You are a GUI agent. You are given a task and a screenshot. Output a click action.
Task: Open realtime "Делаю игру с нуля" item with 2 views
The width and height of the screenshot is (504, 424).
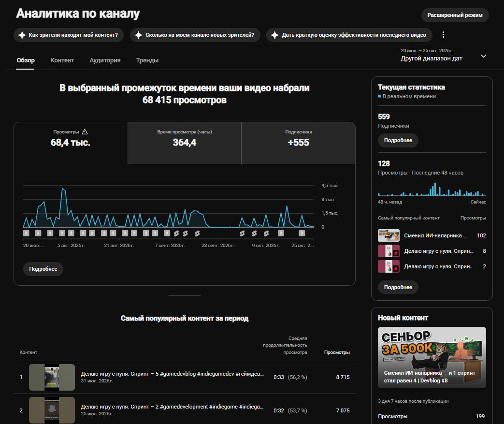[x=432, y=266]
